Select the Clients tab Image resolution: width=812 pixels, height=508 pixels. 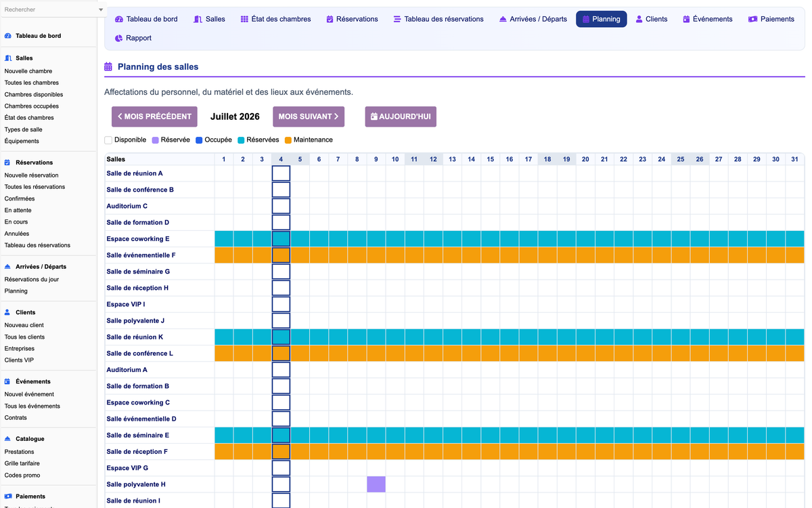pos(652,19)
